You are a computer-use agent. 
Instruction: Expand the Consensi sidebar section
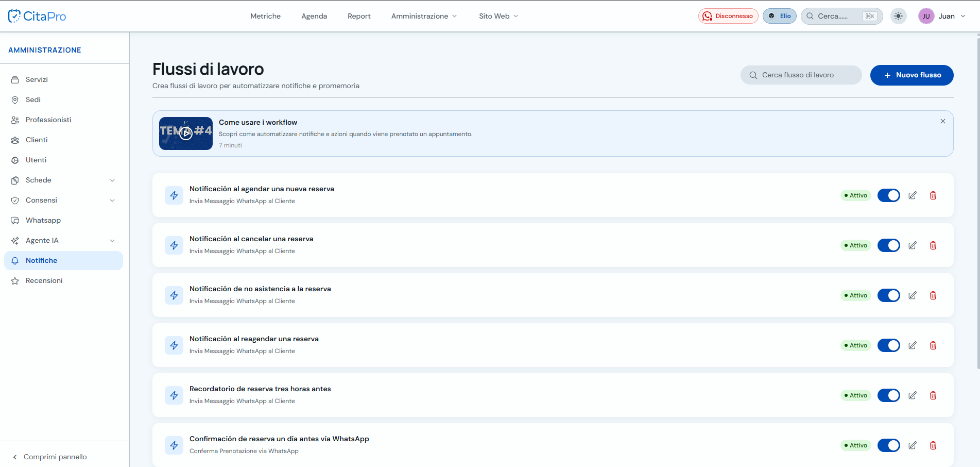coord(112,201)
